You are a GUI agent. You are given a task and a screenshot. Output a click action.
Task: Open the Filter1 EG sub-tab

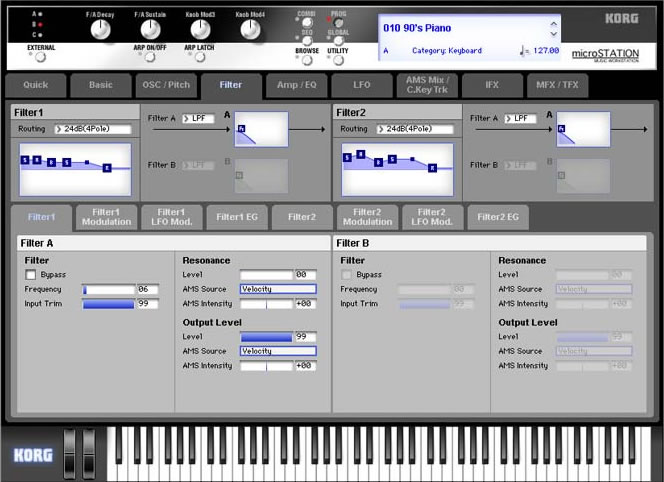coord(237,217)
